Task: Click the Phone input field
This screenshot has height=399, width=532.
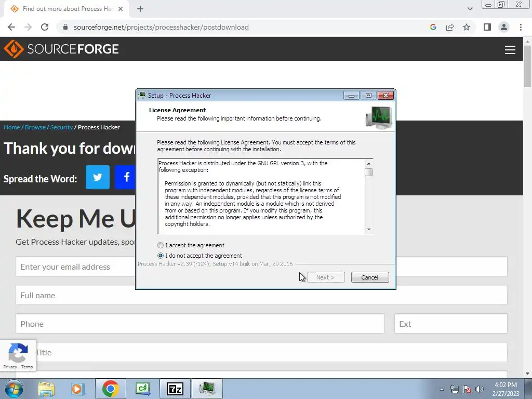Action: coord(200,324)
